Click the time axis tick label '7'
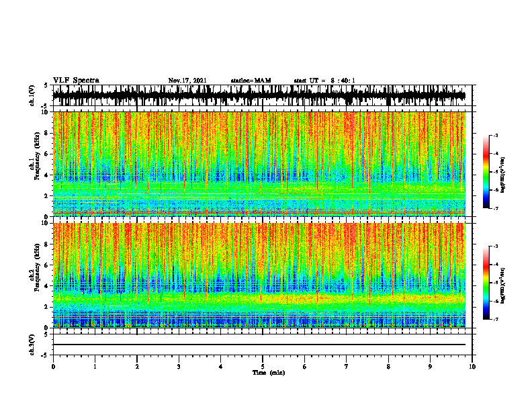532x411 pixels. [x=347, y=367]
